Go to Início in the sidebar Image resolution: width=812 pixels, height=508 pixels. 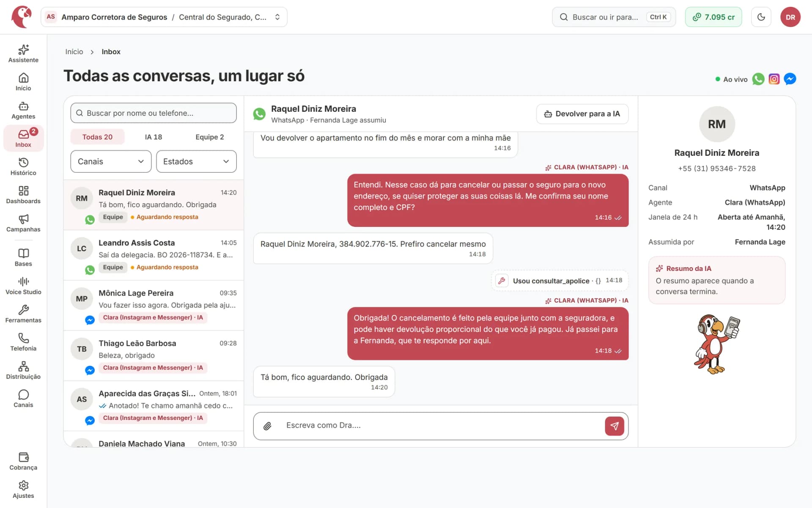click(23, 82)
